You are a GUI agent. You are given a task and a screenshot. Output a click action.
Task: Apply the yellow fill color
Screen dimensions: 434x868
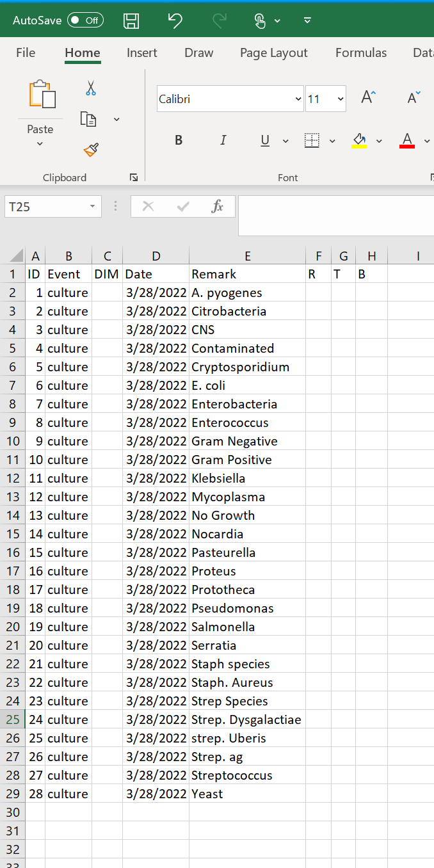pyautogui.click(x=359, y=140)
